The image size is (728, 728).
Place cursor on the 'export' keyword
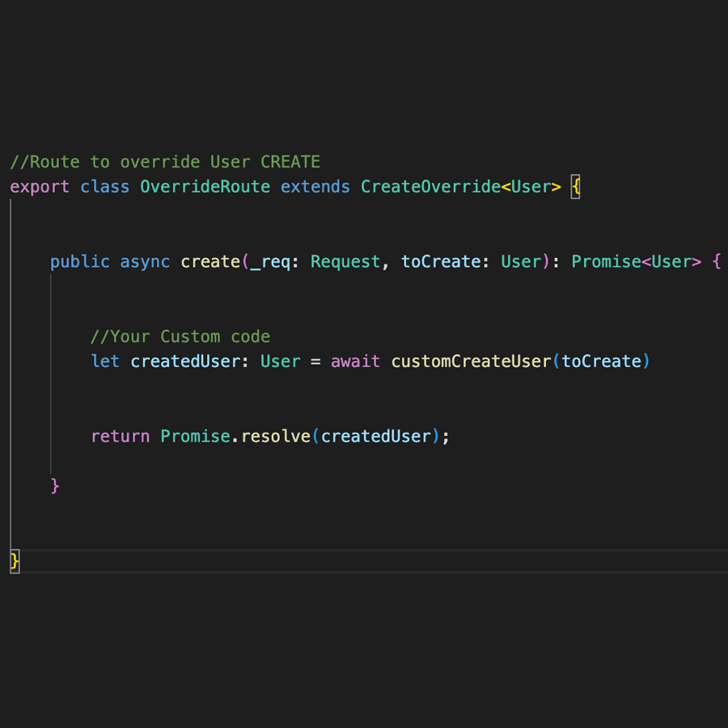(x=40, y=187)
